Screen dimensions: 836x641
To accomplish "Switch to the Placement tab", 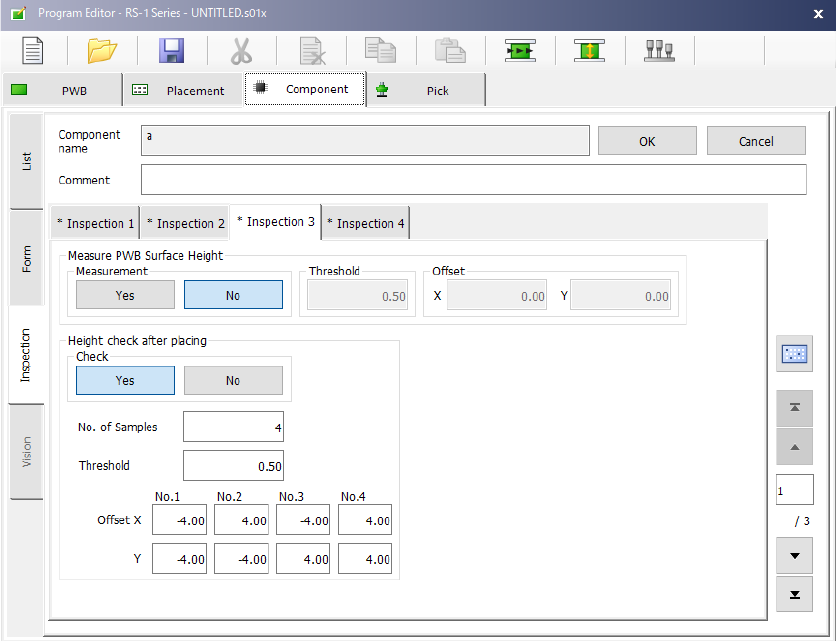I will click(183, 90).
